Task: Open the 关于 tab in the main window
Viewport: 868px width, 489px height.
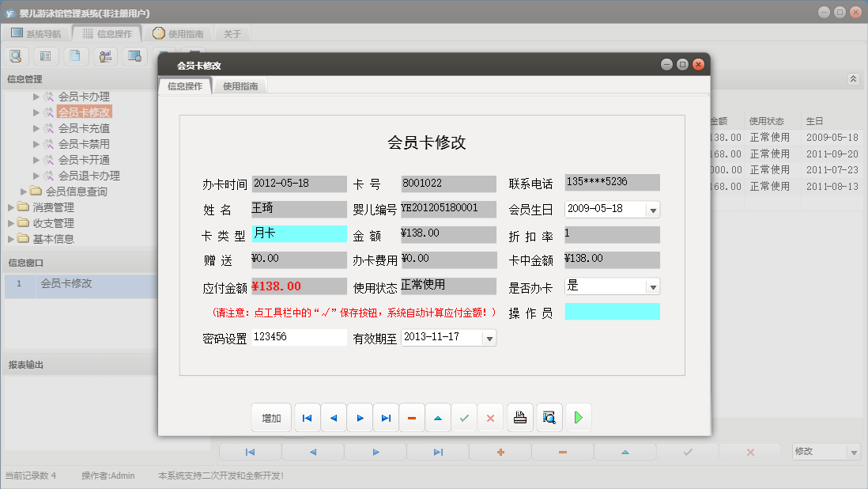Action: (230, 33)
